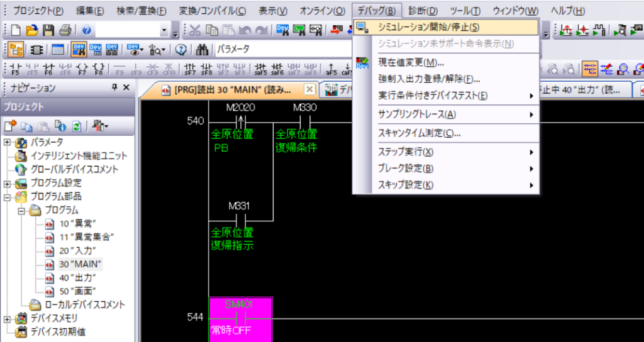Choose 現在値変更 from the debug menu

[x=411, y=62]
